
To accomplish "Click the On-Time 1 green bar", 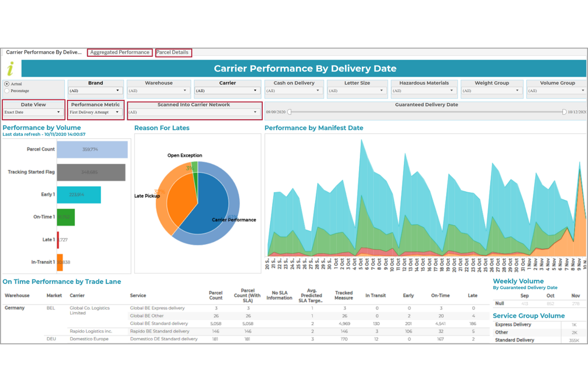I will 66,217.
